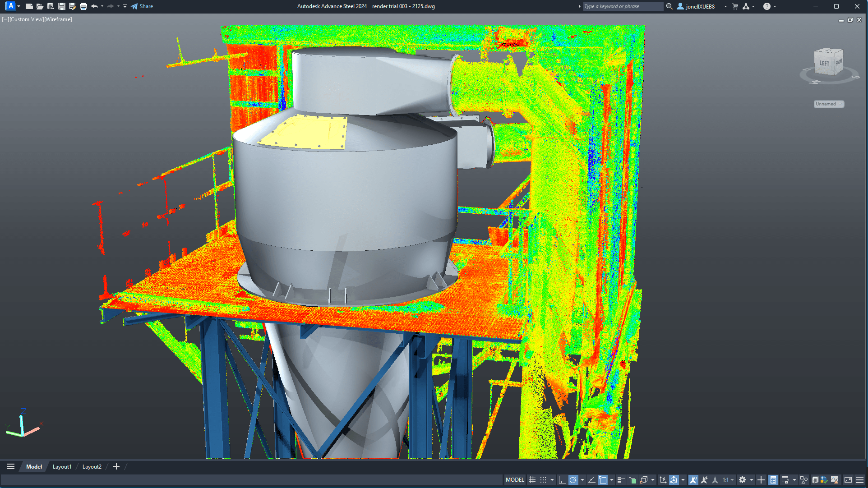Toggle the drawing grid display

click(x=532, y=480)
